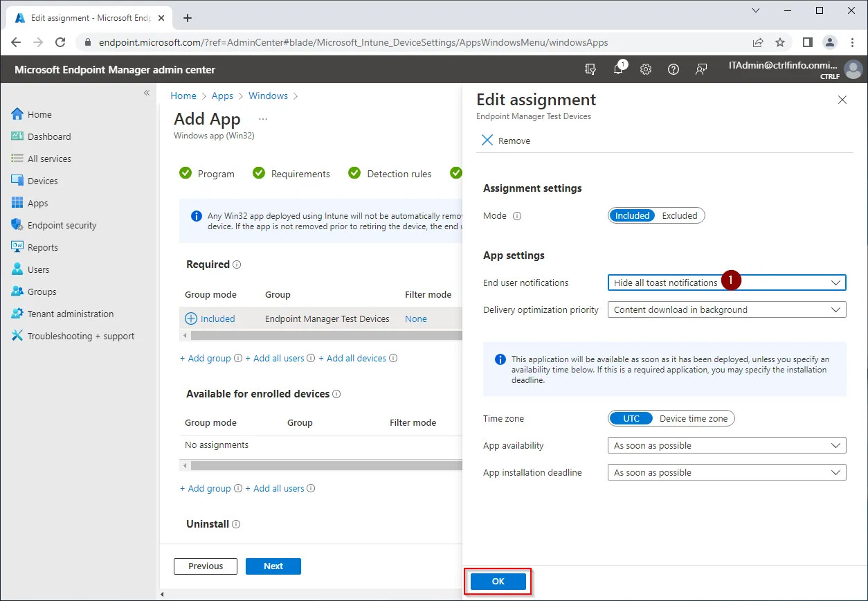Viewport: 868px width, 601px height.
Task: Open the Cloud Shell/directory icon in header
Action: 590,69
